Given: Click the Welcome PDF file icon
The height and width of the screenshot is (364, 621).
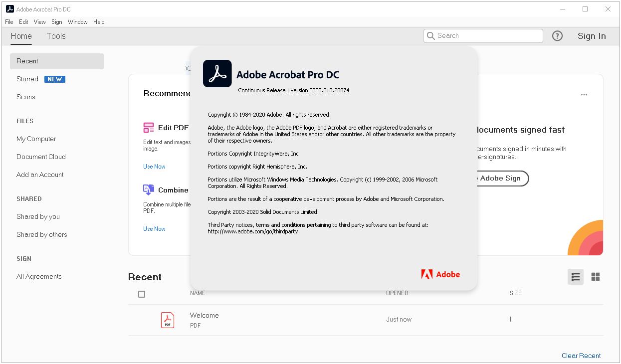Looking at the screenshot, I should coord(168,320).
